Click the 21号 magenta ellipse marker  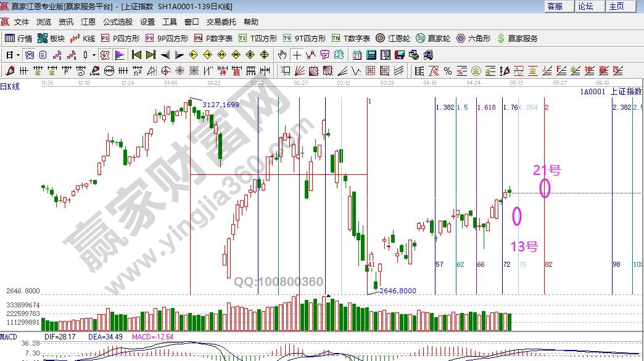[544, 189]
